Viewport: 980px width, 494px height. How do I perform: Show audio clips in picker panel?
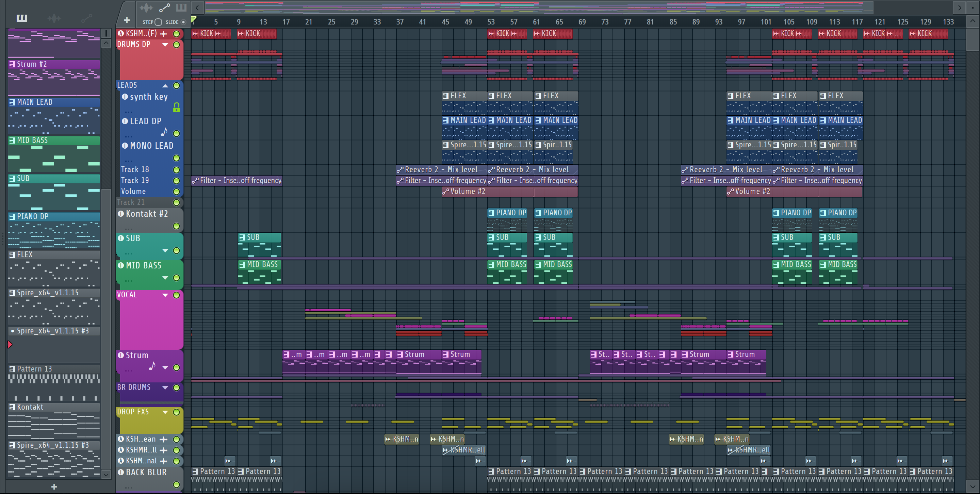(54, 18)
